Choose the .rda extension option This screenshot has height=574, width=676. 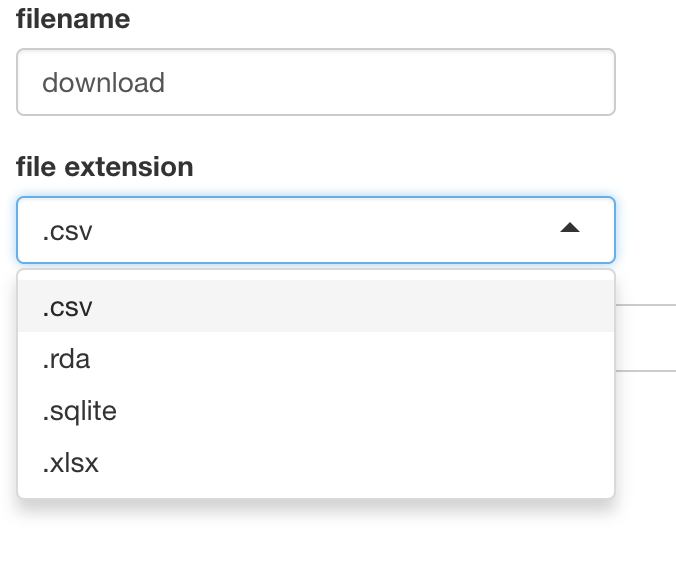click(316, 359)
